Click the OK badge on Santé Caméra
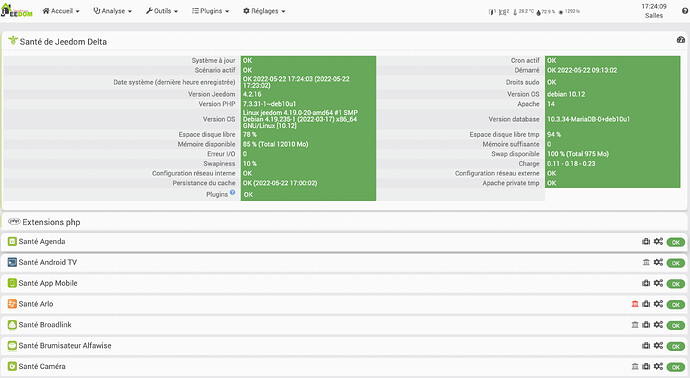 point(675,367)
